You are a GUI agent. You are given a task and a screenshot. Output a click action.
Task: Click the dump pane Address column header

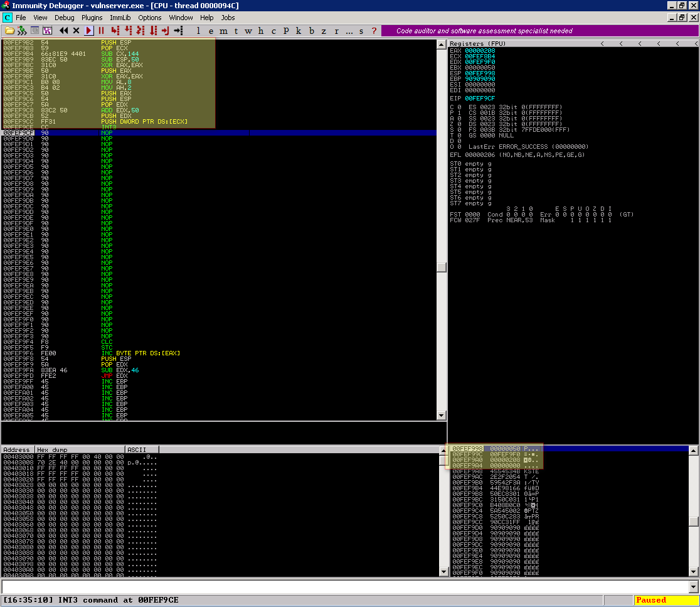coord(18,450)
